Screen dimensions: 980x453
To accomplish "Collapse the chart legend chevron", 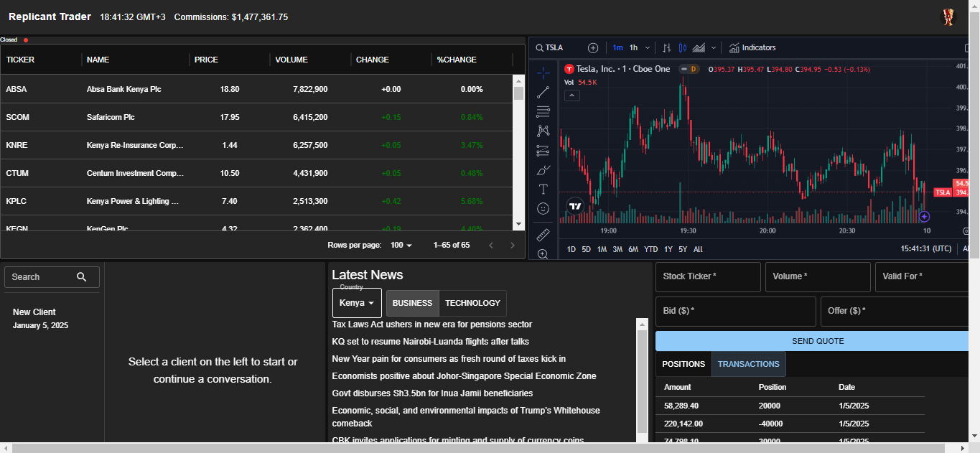I will tap(571, 95).
